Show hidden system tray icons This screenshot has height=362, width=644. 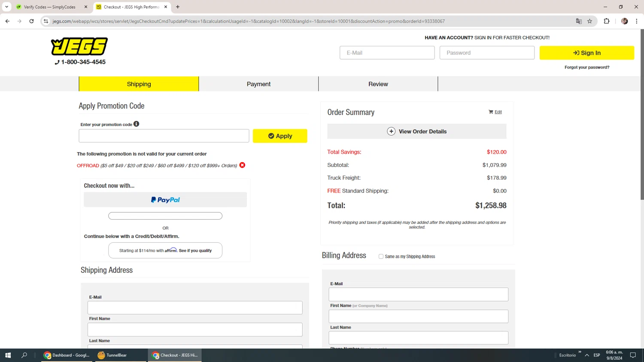coord(587,355)
